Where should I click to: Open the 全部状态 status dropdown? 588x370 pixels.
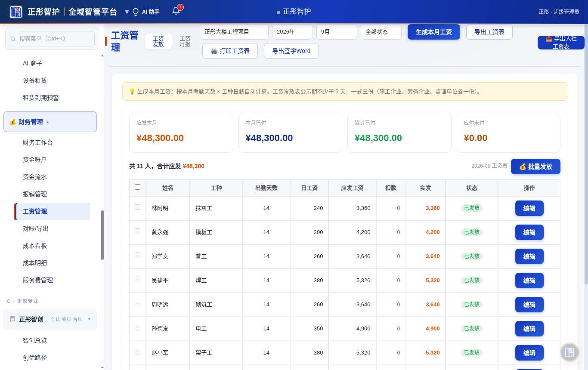pos(381,32)
